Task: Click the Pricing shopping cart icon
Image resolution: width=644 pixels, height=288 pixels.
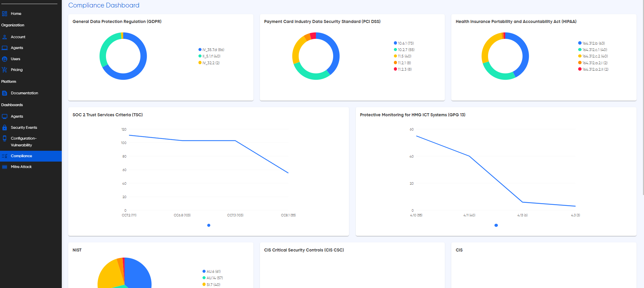Action: 4,70
